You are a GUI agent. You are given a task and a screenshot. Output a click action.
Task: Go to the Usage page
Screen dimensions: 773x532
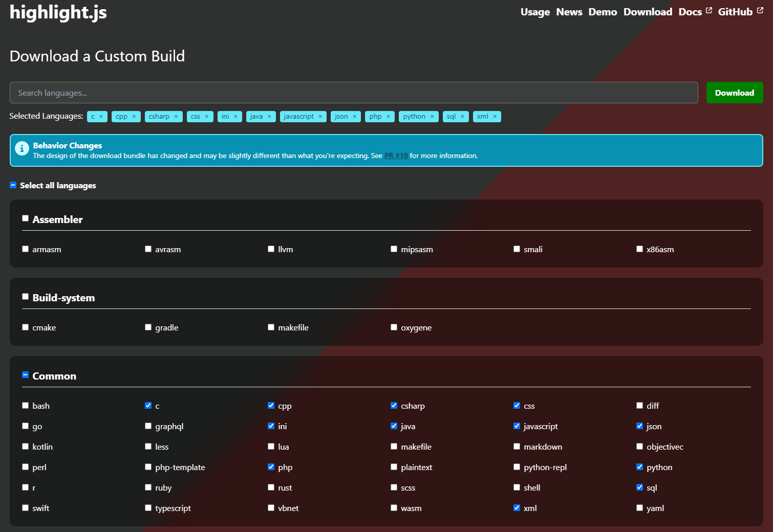[x=535, y=12]
